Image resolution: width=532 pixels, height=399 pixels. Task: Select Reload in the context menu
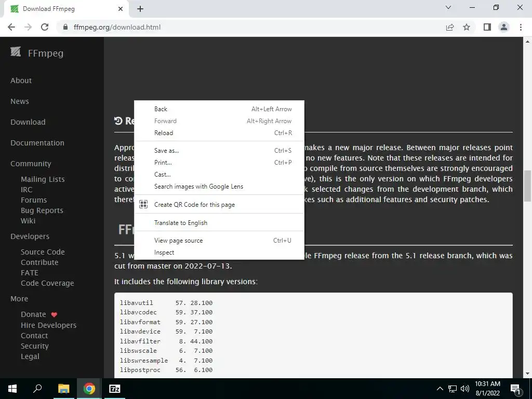(219, 132)
